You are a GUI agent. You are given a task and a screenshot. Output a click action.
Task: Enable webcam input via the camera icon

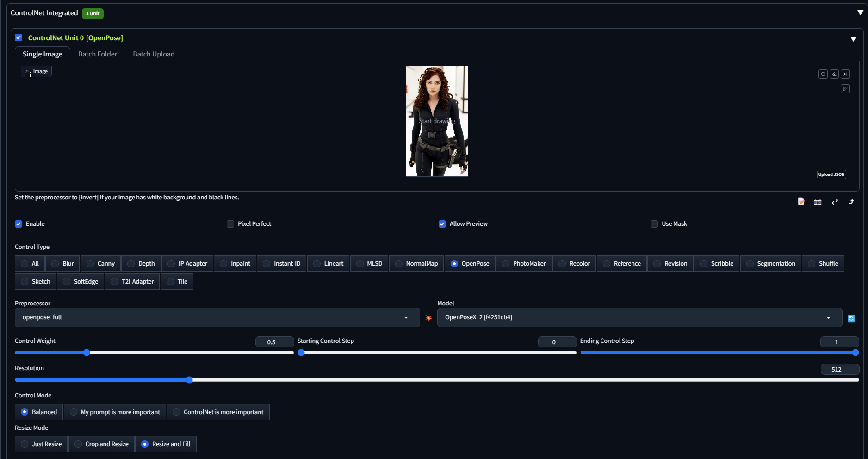coord(817,202)
